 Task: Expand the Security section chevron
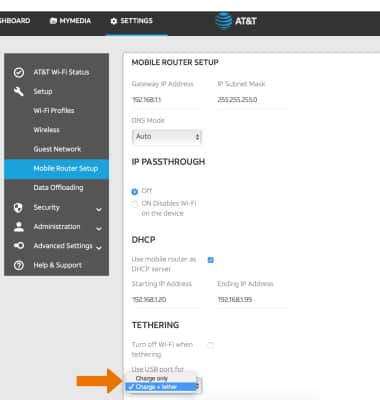pos(99,210)
